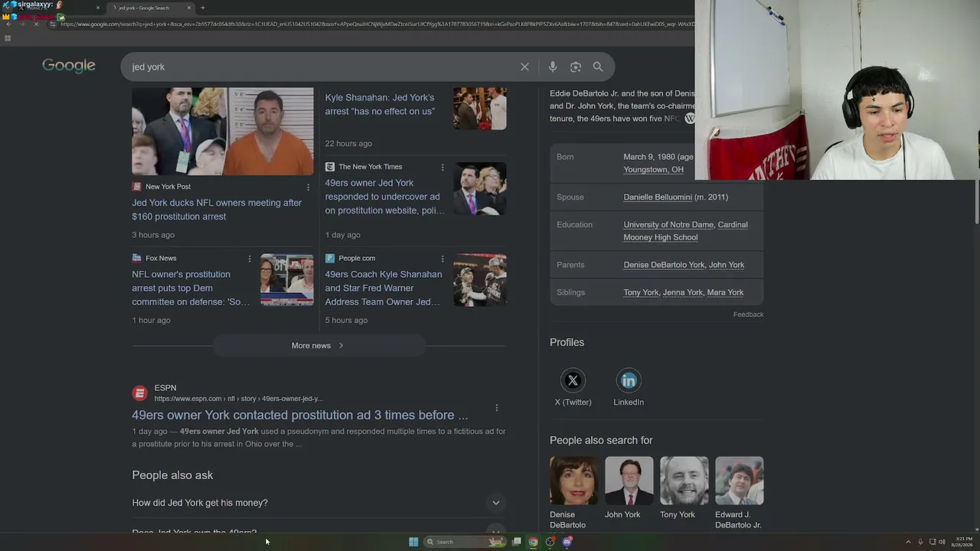Screen dimensions: 980x551
Task: Open options for the Fox News article
Action: pyautogui.click(x=249, y=259)
